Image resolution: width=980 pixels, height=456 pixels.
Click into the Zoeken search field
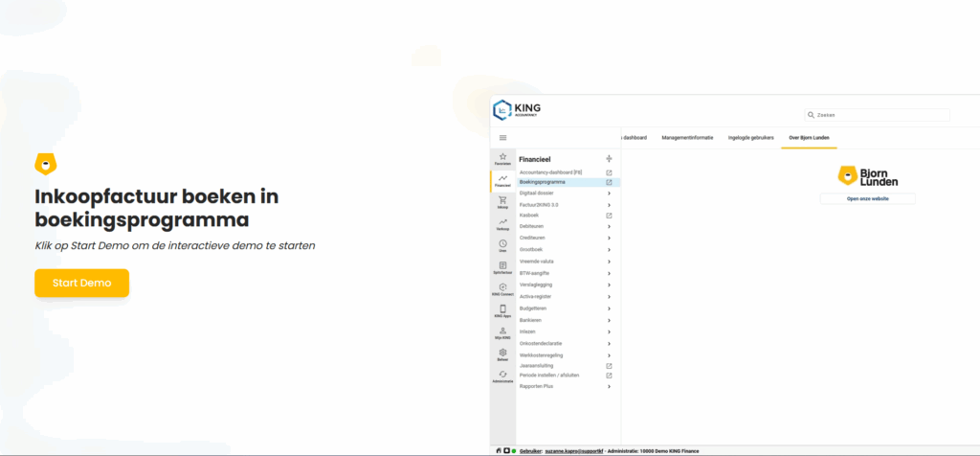877,115
